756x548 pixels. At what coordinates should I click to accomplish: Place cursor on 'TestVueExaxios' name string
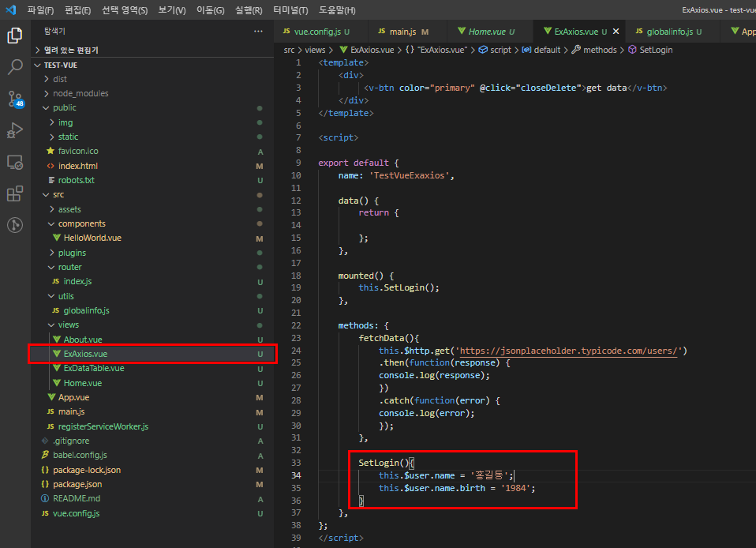(x=410, y=175)
